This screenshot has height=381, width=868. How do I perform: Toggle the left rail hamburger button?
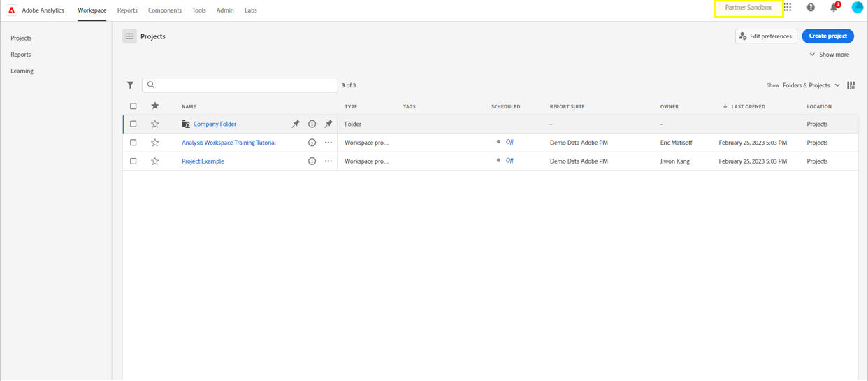tap(129, 36)
